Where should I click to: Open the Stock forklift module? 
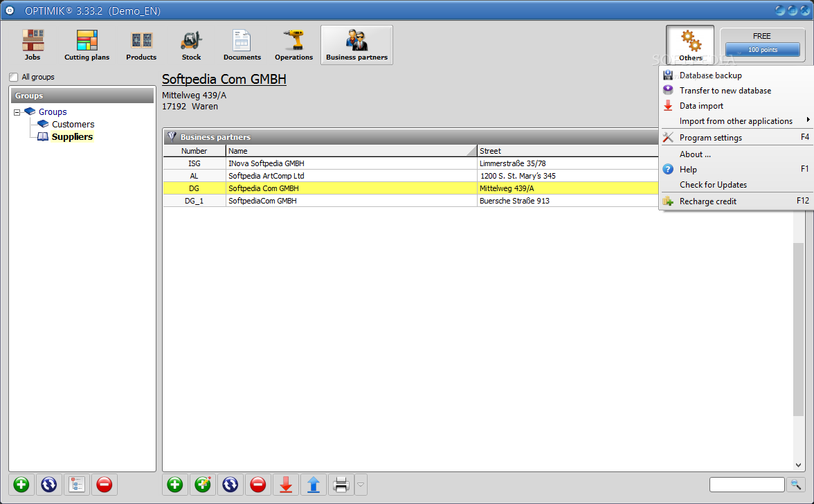pyautogui.click(x=191, y=45)
